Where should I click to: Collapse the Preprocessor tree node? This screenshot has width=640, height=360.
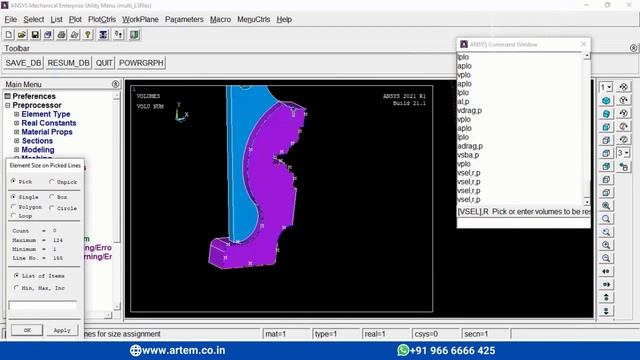pos(8,105)
